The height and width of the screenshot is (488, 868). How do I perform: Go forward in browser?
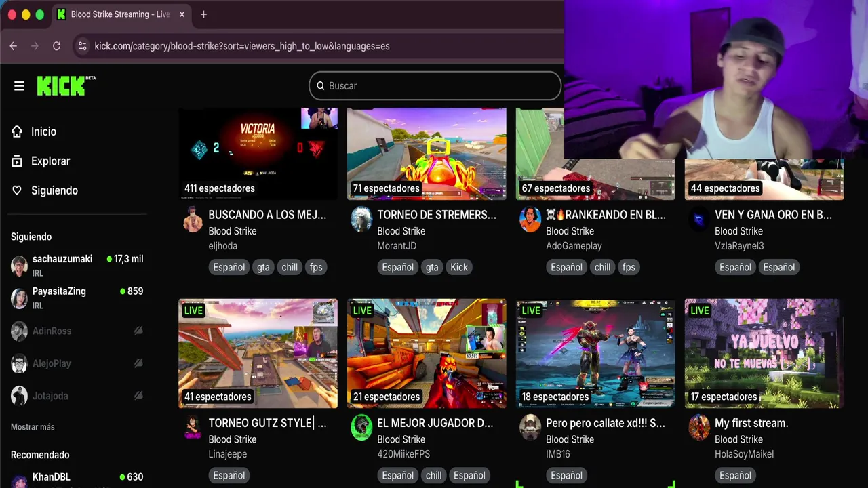click(x=35, y=46)
